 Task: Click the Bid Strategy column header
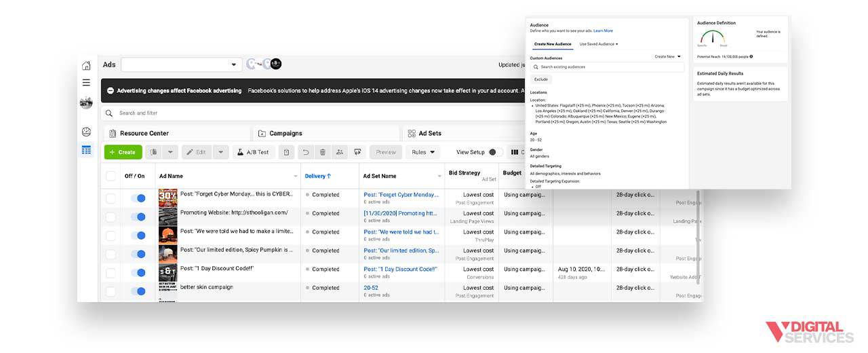pos(464,173)
